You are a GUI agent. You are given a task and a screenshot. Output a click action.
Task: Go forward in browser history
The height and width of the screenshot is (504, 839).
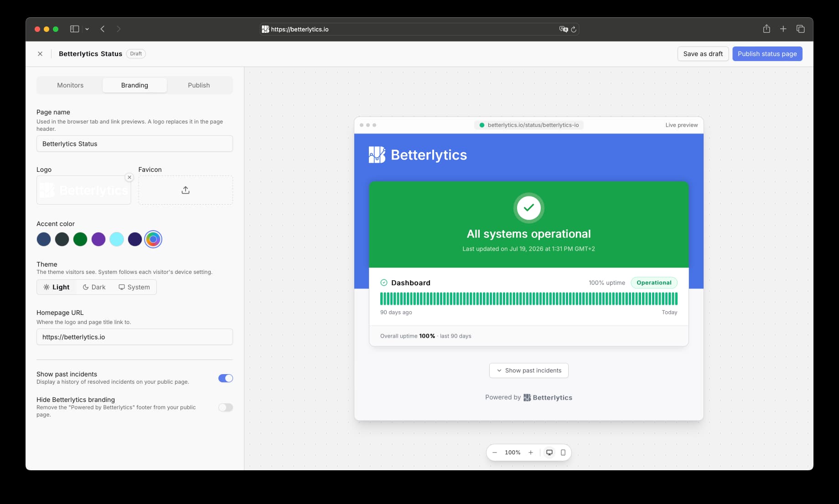pos(119,29)
